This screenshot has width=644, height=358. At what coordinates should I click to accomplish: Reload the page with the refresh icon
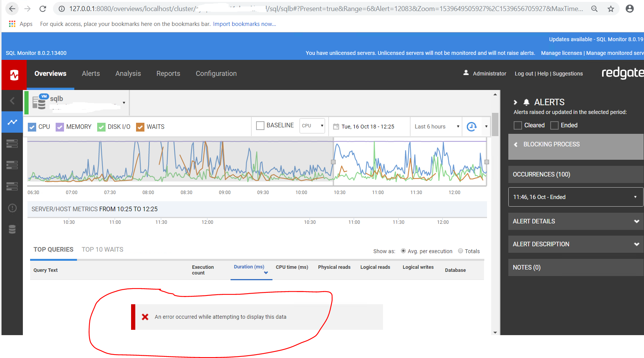pyautogui.click(x=43, y=9)
